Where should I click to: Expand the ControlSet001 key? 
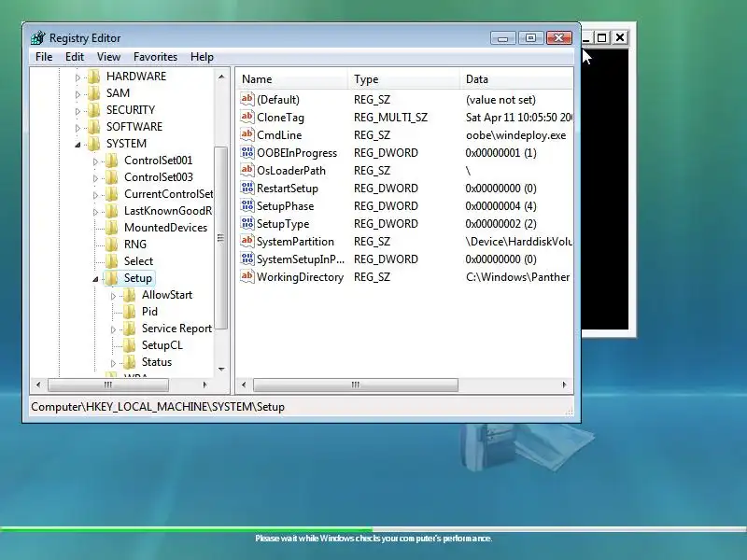pos(95,161)
